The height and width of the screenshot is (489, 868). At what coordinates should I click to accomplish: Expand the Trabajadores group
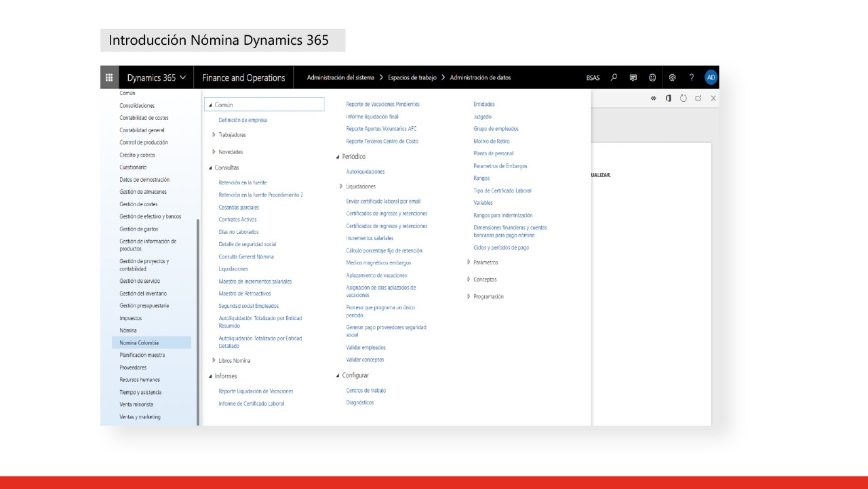point(214,134)
